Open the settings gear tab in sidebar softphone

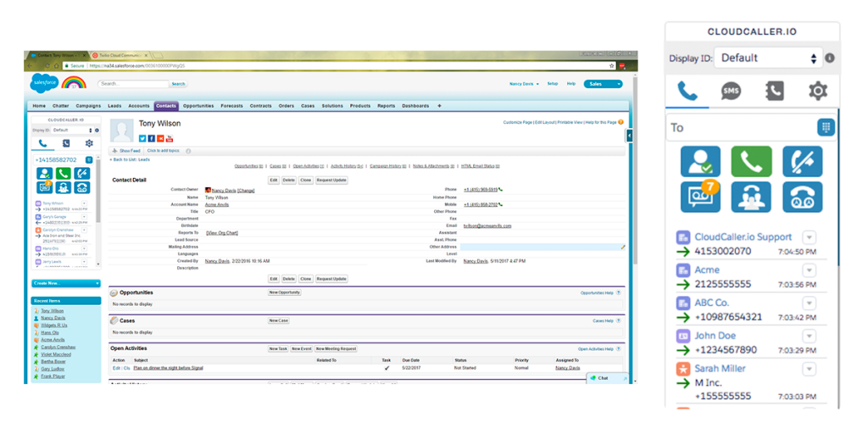(89, 143)
